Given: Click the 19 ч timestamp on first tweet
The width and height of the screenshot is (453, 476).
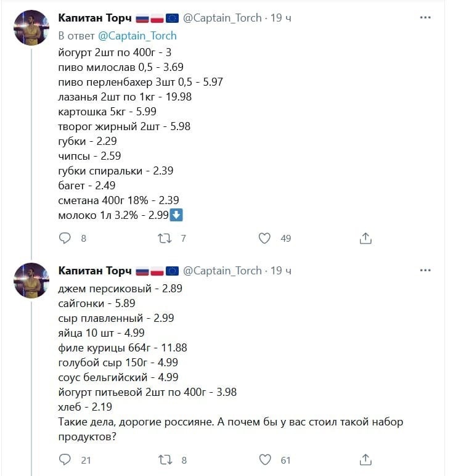Looking at the screenshot, I should [281, 18].
